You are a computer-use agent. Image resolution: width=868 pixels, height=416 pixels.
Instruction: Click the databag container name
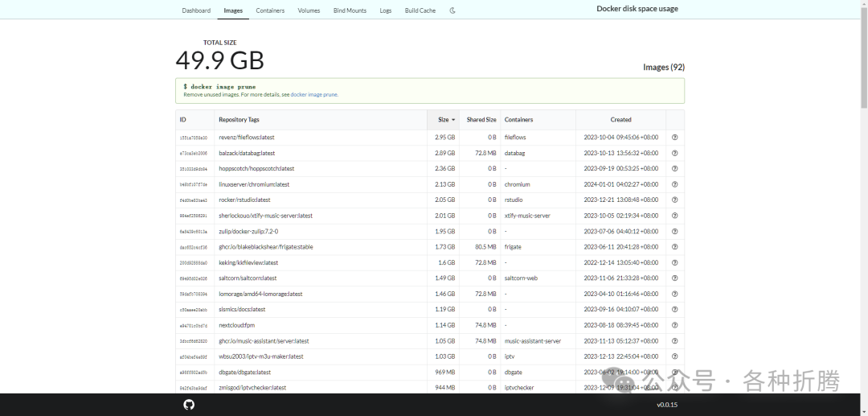(515, 153)
